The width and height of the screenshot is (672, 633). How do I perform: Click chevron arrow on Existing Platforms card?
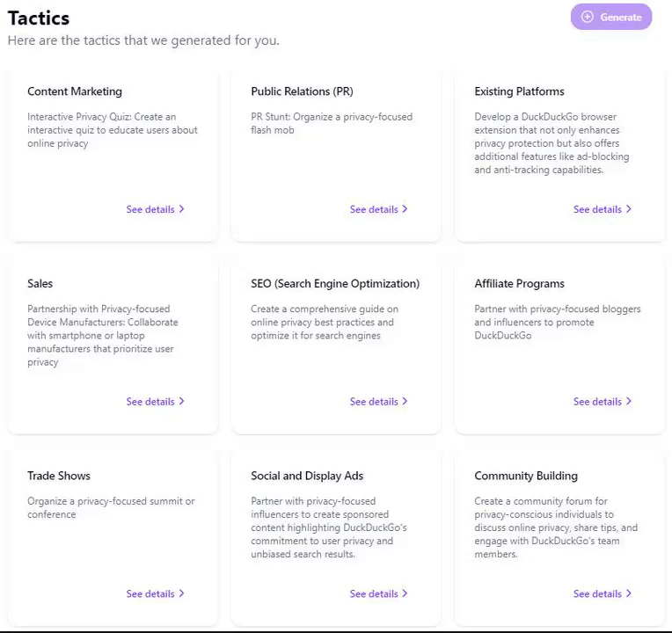tap(629, 209)
